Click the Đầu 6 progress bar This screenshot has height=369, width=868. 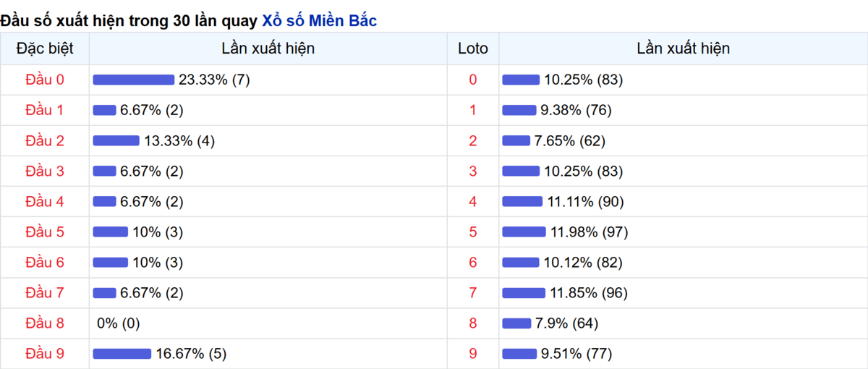point(110,263)
